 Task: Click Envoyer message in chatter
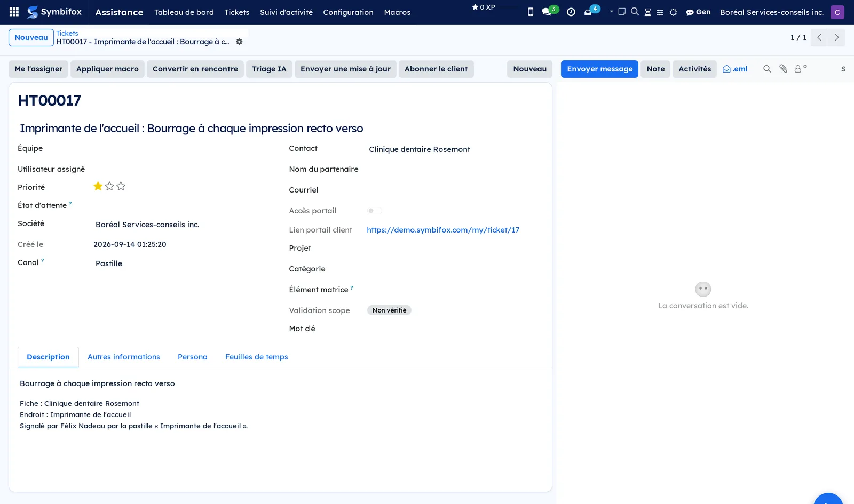(599, 69)
